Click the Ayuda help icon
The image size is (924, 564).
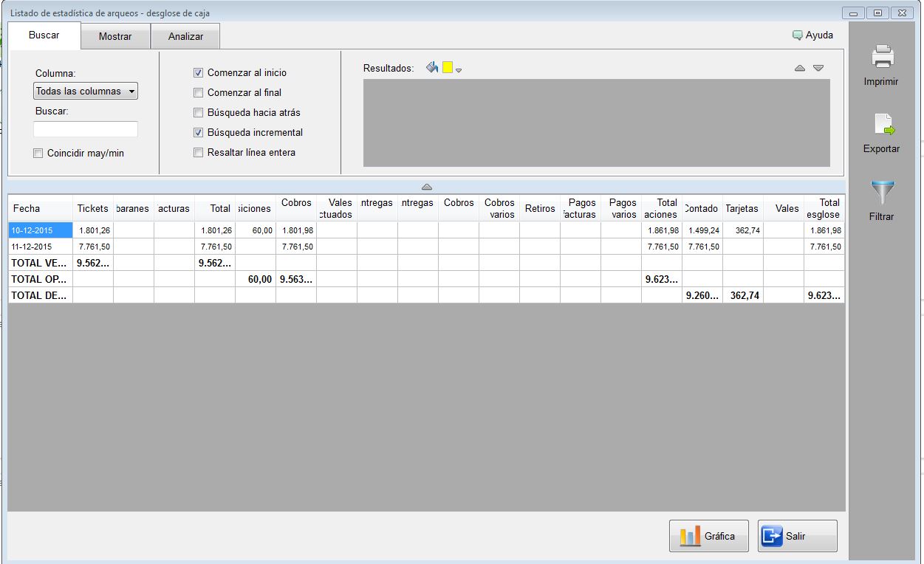coord(797,35)
